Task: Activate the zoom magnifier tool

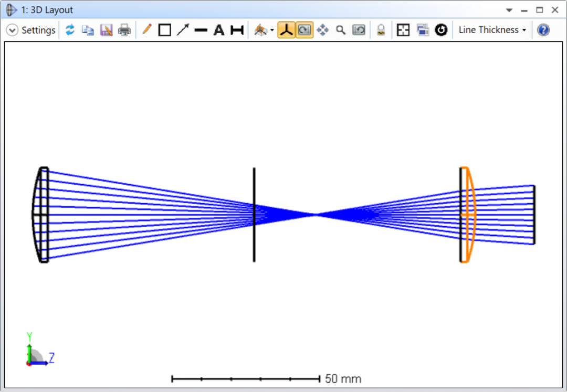Action: click(x=340, y=30)
